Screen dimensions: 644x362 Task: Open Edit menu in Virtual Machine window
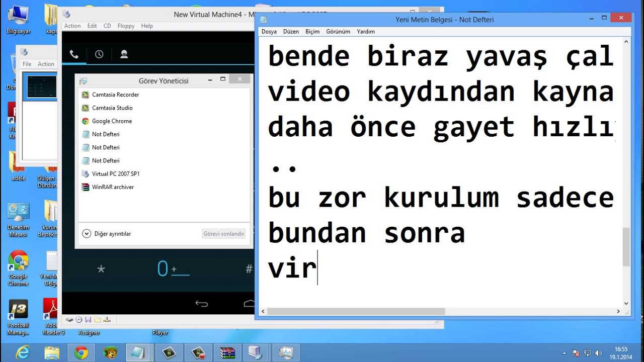(92, 26)
